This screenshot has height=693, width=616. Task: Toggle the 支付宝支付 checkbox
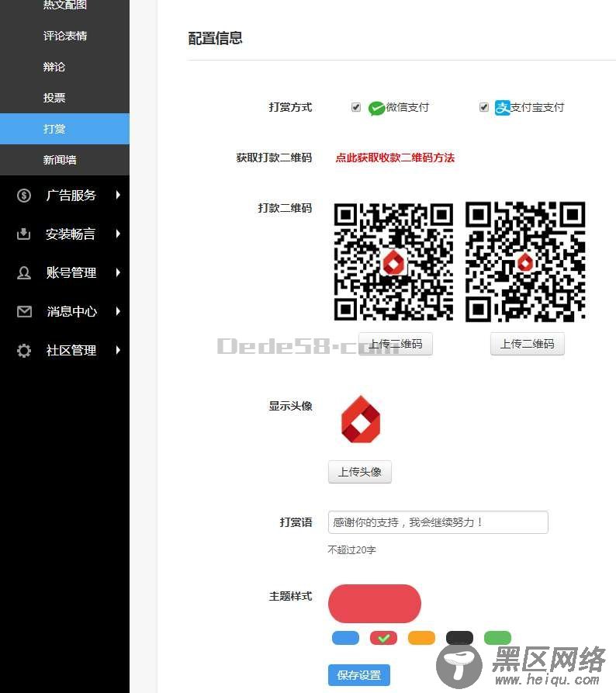pos(484,107)
